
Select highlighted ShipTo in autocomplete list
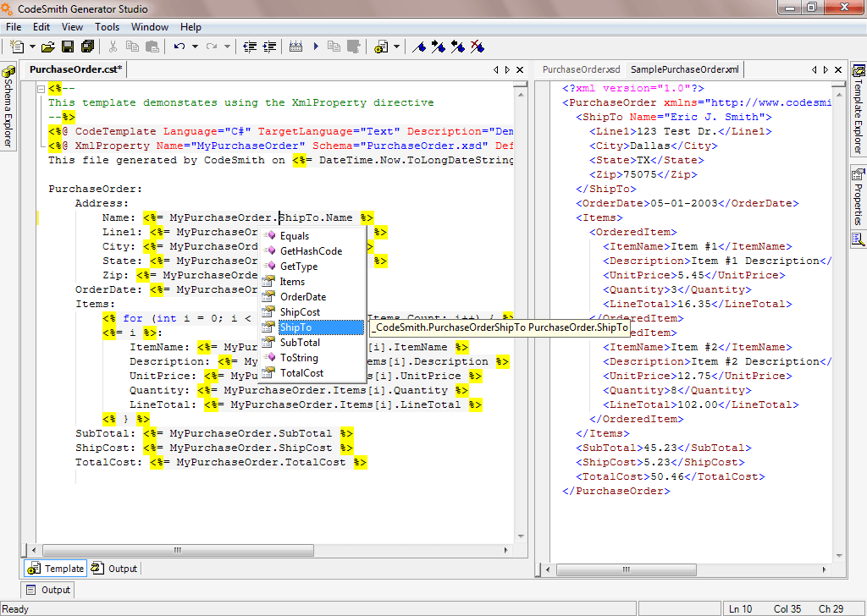click(x=313, y=327)
